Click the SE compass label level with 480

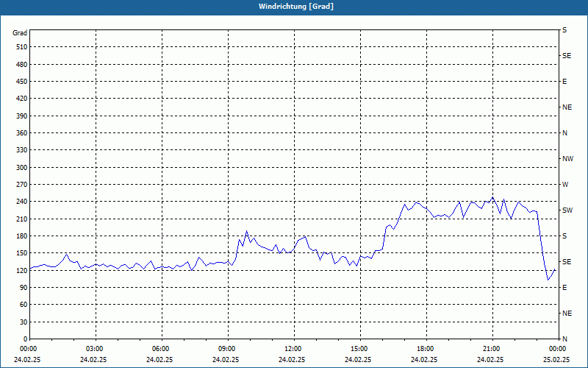[x=567, y=56]
